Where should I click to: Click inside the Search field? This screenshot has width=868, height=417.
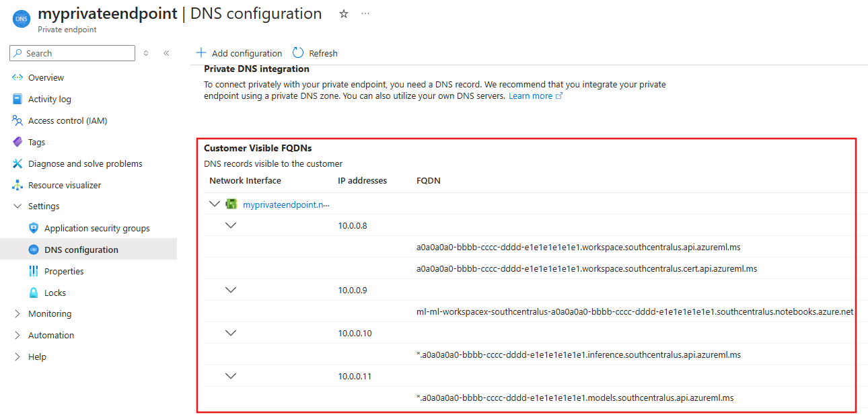72,52
